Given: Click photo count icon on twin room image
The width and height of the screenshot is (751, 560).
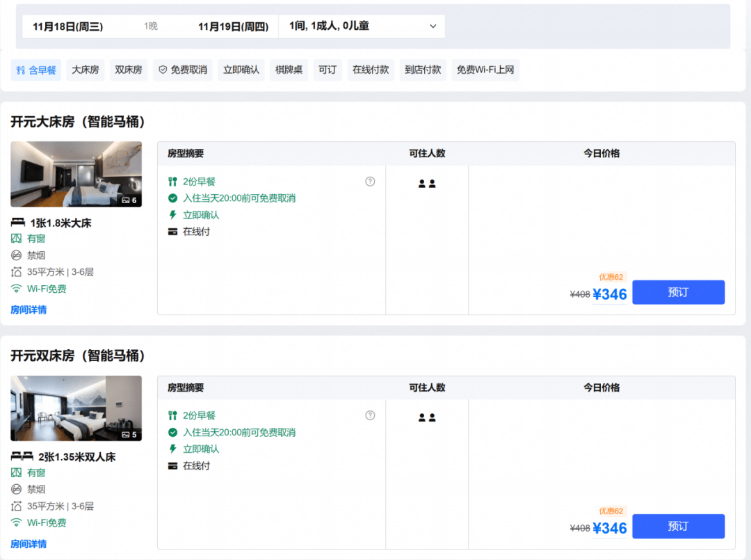Looking at the screenshot, I should pyautogui.click(x=125, y=435).
